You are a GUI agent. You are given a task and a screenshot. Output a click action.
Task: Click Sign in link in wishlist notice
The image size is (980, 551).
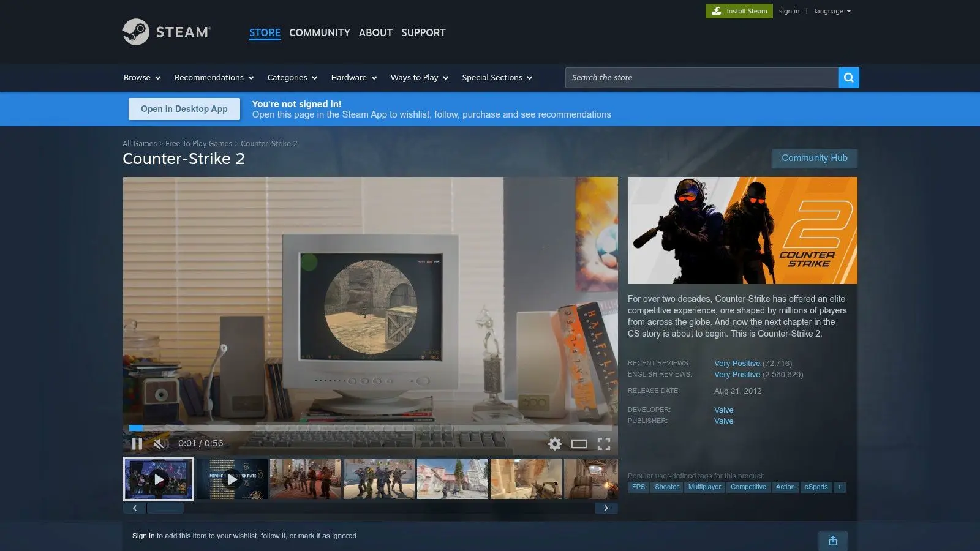(143, 536)
